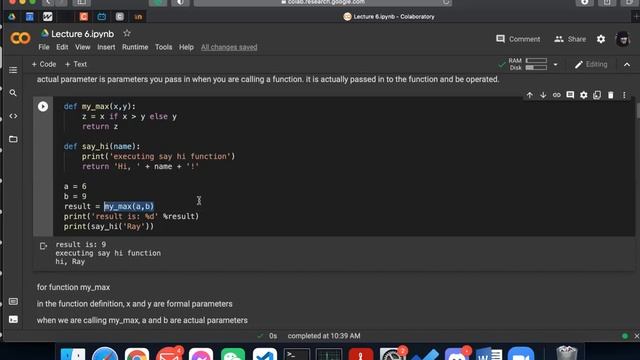
Task: Click status text 'completed at 10:39 AM'
Action: pyautogui.click(x=324, y=336)
